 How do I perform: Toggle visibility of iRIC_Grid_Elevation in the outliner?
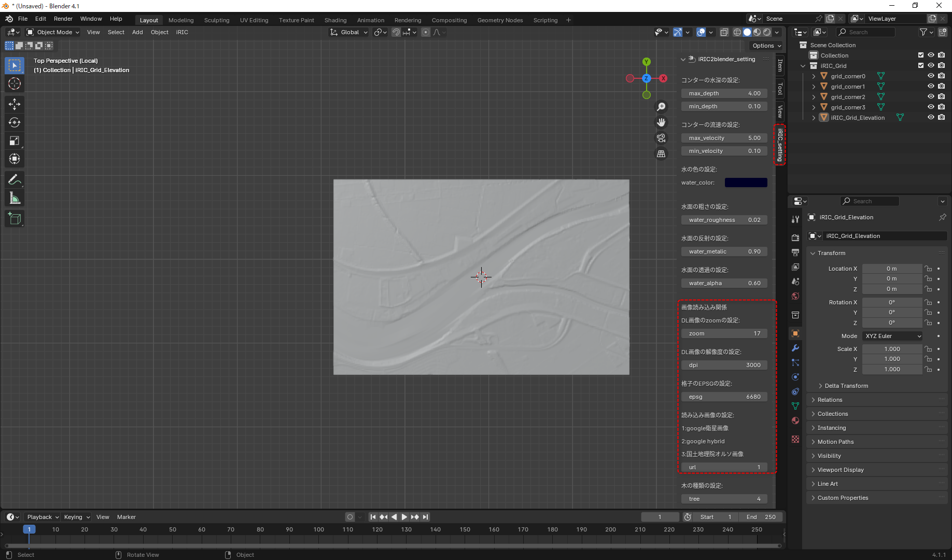click(x=931, y=118)
